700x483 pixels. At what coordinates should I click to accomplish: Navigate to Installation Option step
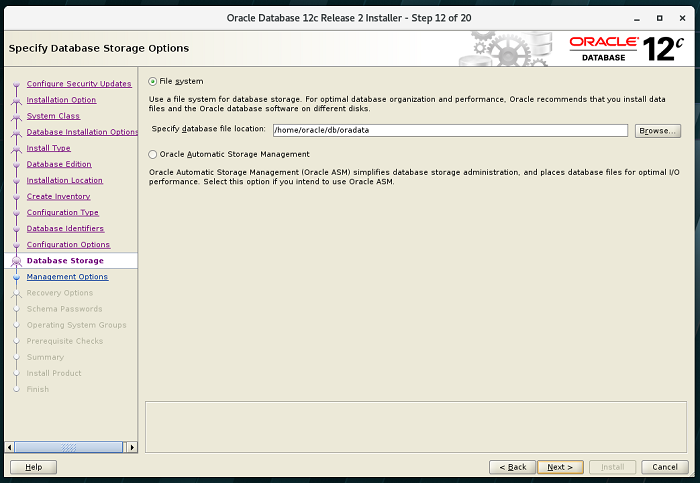coord(61,100)
